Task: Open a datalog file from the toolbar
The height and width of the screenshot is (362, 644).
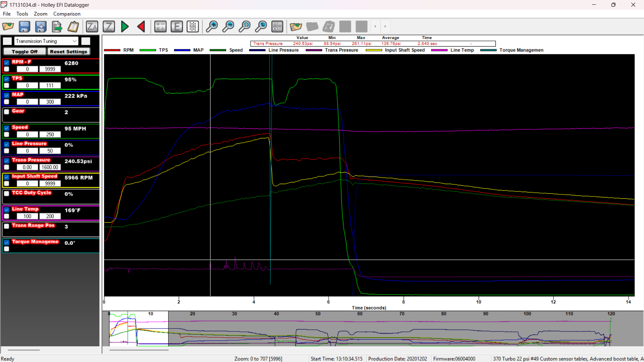Action: coord(8,26)
